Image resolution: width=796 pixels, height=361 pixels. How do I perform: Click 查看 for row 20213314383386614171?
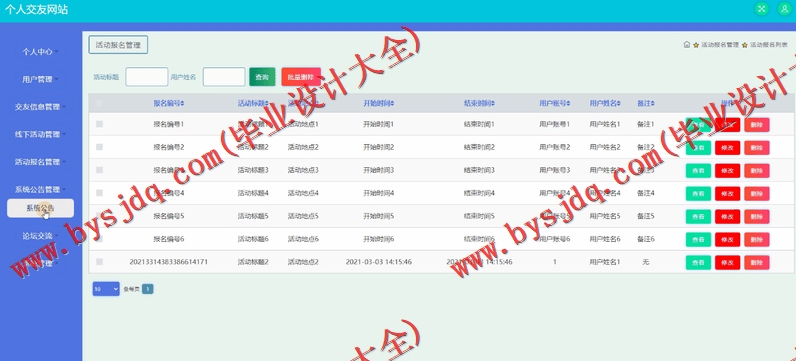pyautogui.click(x=699, y=262)
